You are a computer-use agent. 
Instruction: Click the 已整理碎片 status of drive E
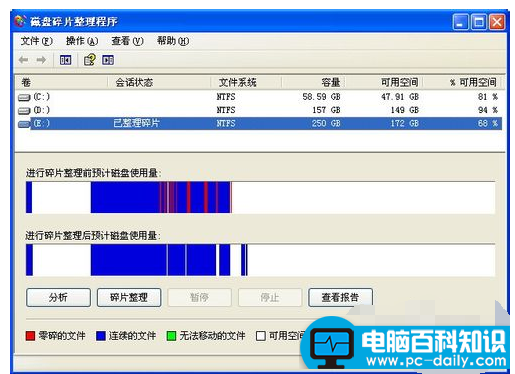point(136,123)
